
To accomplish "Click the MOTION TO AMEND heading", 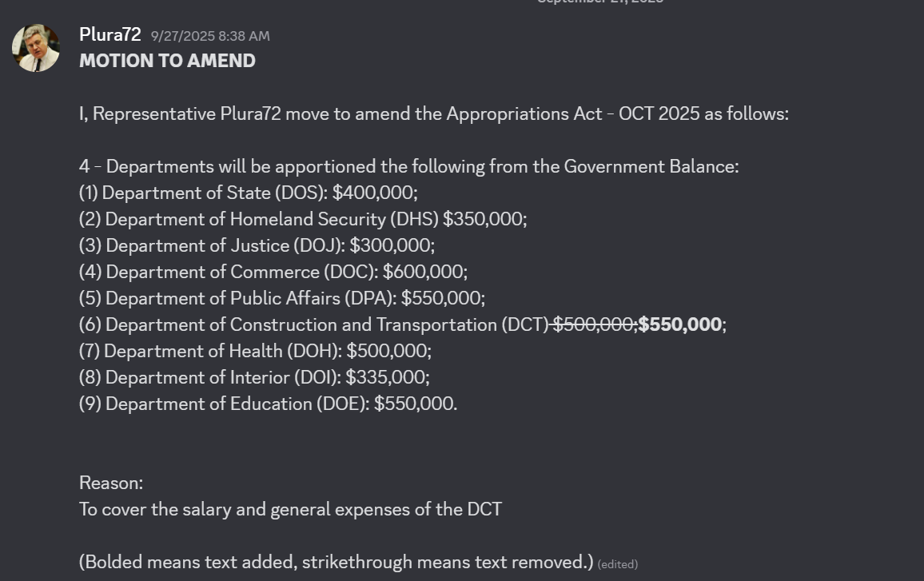I will tap(167, 61).
